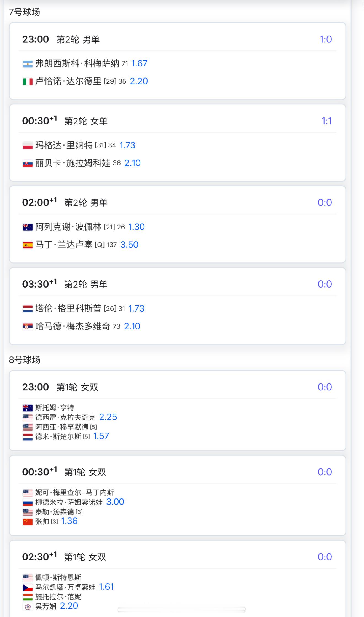This screenshot has width=364, height=617.
Task: Open the 1:1 score of 里纳特 match
Action: click(x=326, y=121)
